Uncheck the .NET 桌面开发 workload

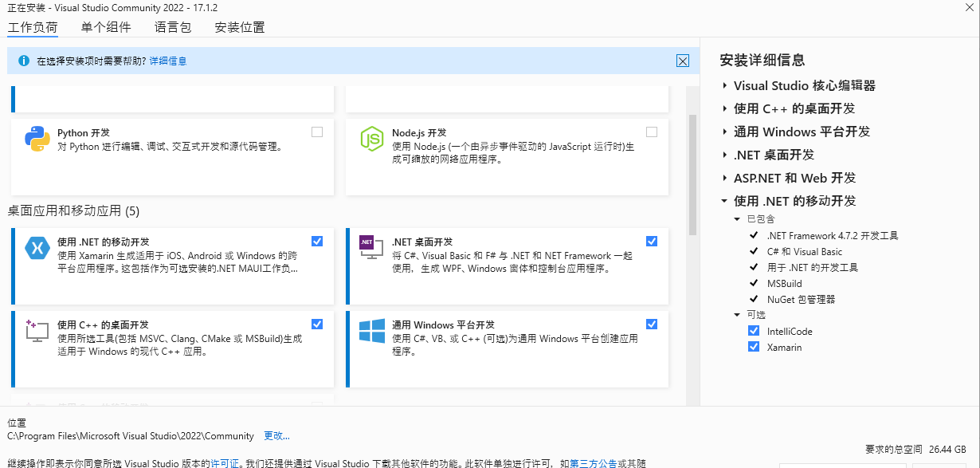(x=652, y=241)
